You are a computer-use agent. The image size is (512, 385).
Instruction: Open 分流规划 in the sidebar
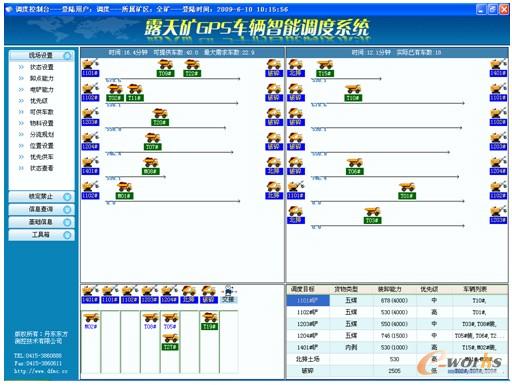click(x=42, y=134)
